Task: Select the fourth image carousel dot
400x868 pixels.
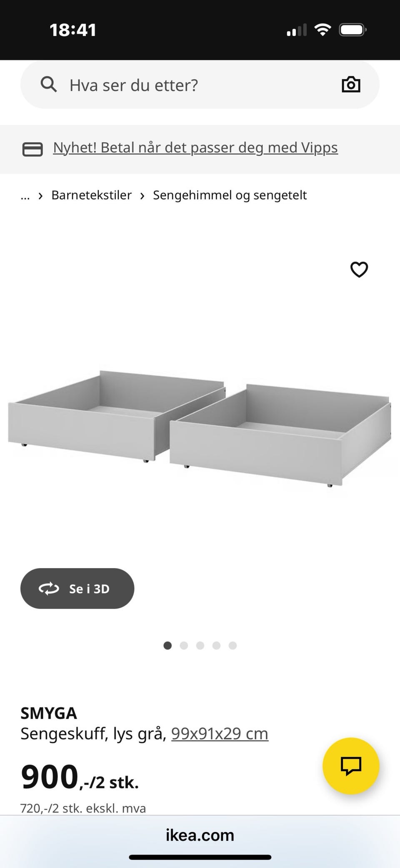Action: point(216,646)
